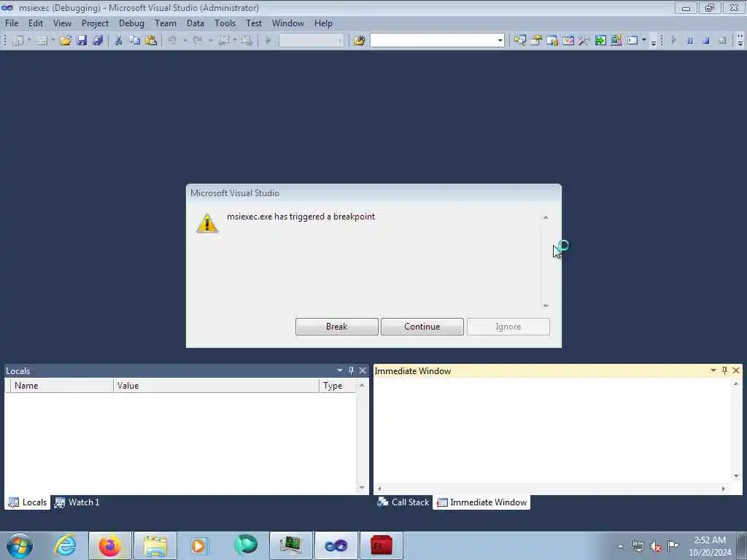Pin the Locals panel with pushpin
This screenshot has width=747, height=560.
coord(351,370)
